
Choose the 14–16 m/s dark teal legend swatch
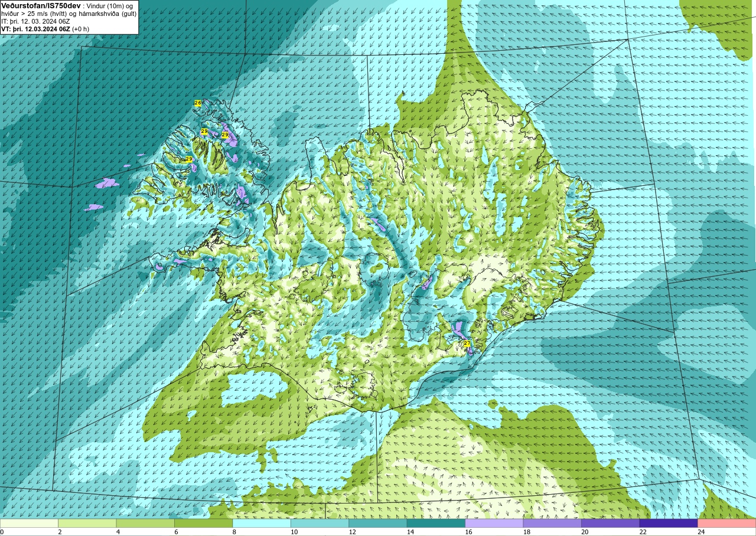(x=436, y=523)
